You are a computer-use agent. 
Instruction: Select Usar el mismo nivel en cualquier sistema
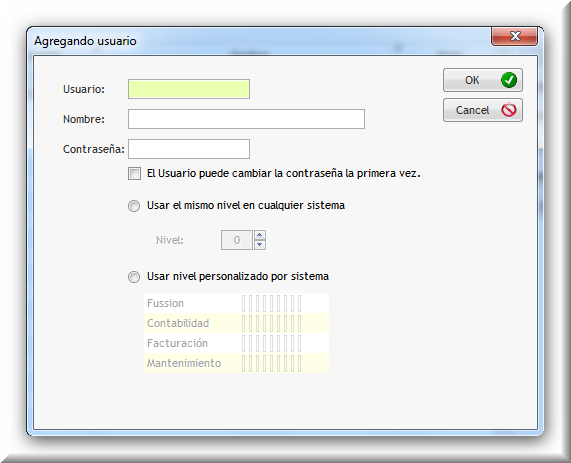click(x=134, y=206)
